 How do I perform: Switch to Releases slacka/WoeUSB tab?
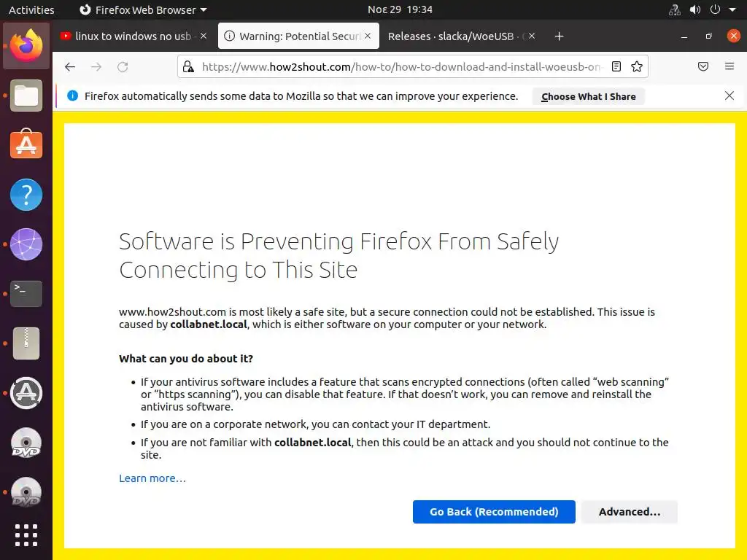coord(452,36)
